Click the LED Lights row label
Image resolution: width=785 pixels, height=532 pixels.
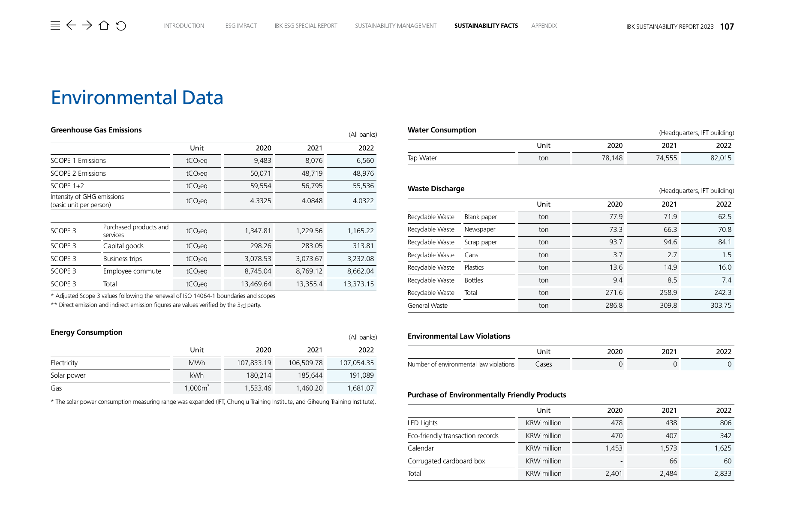tap(422, 423)
